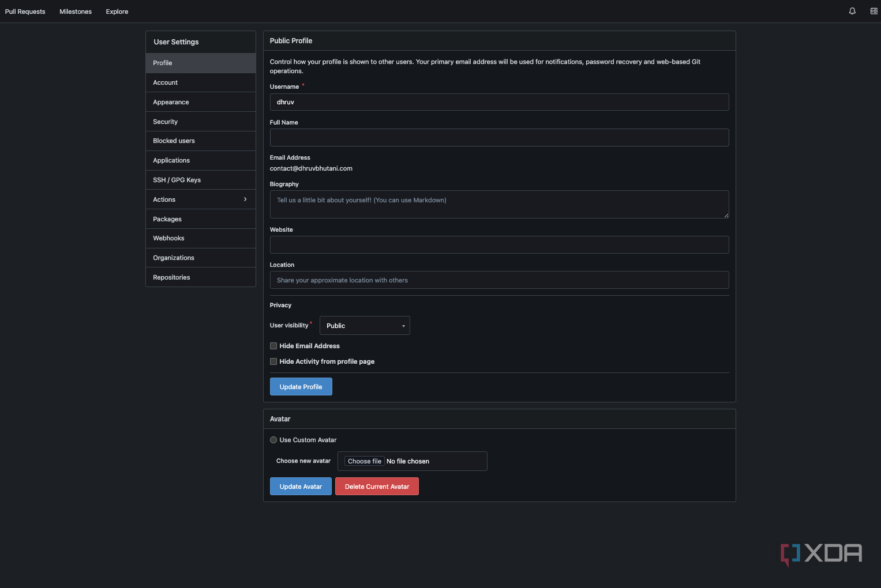Screen dimensions: 881x588
Task: Open Applications settings
Action: click(x=201, y=160)
